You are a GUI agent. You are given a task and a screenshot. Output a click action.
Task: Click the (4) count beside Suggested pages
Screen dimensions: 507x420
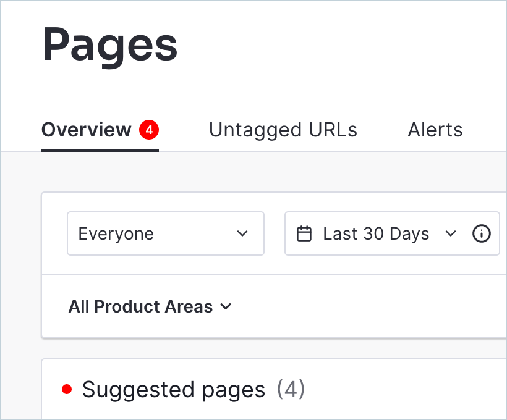click(x=291, y=390)
